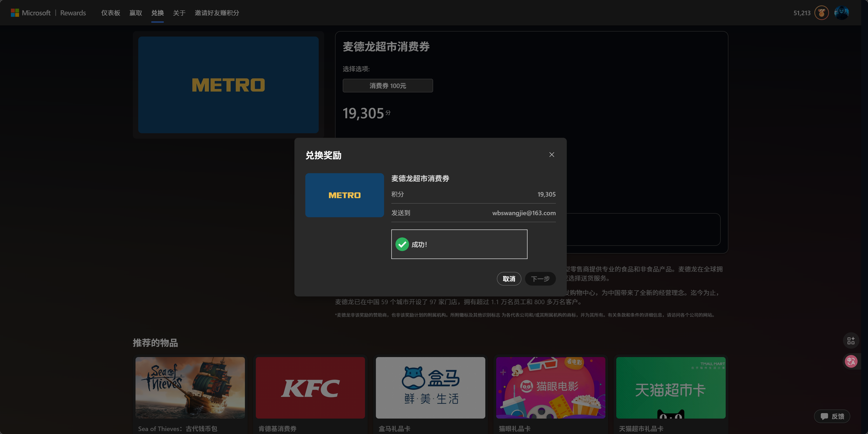Screen dimensions: 868x434
Task: Click the 推荐的物品 heading
Action: point(155,343)
